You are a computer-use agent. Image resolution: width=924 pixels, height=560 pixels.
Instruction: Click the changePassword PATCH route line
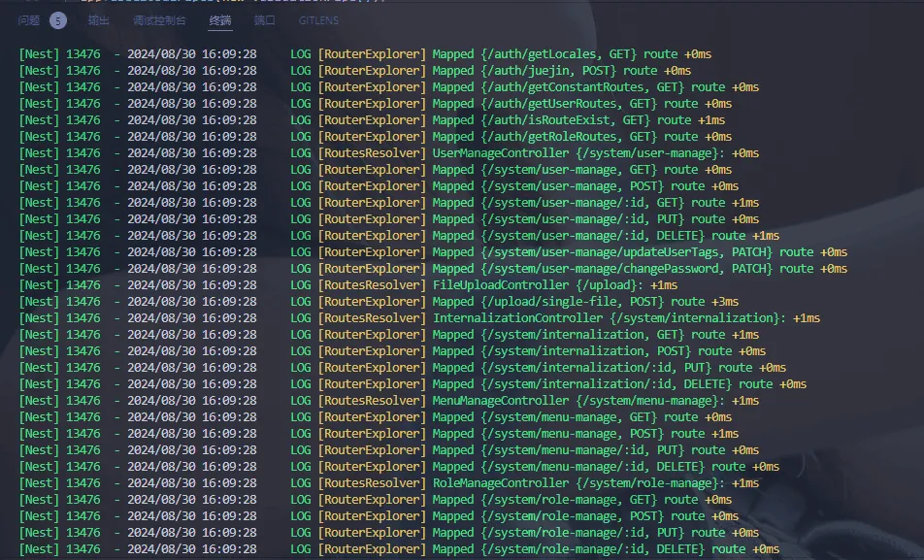pyautogui.click(x=433, y=269)
